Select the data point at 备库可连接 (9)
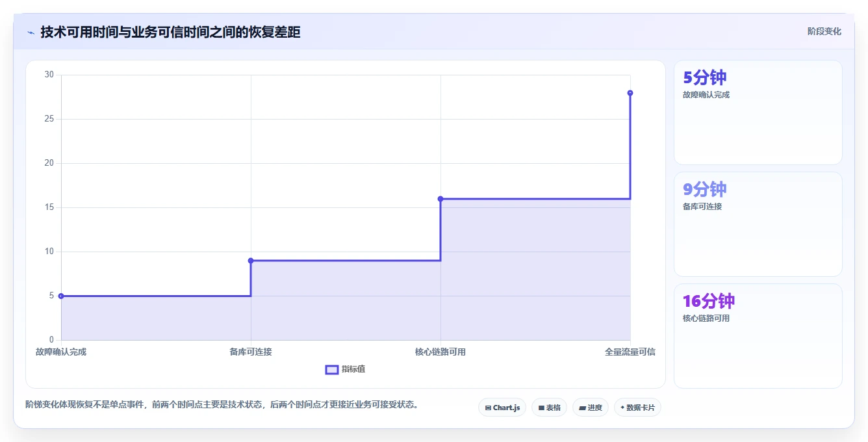Viewport: 868px width, 442px height. (251, 261)
